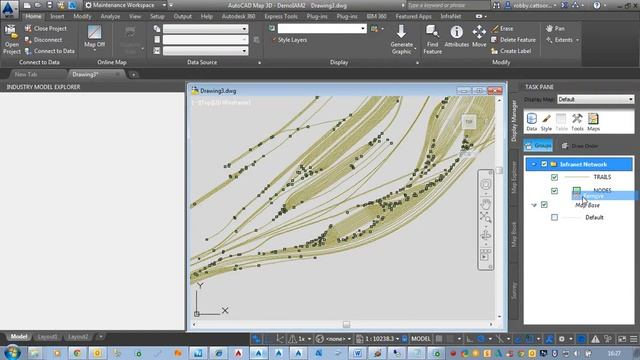The image size is (640, 360).
Task: Click the MODEL status bar button
Action: tap(421, 339)
